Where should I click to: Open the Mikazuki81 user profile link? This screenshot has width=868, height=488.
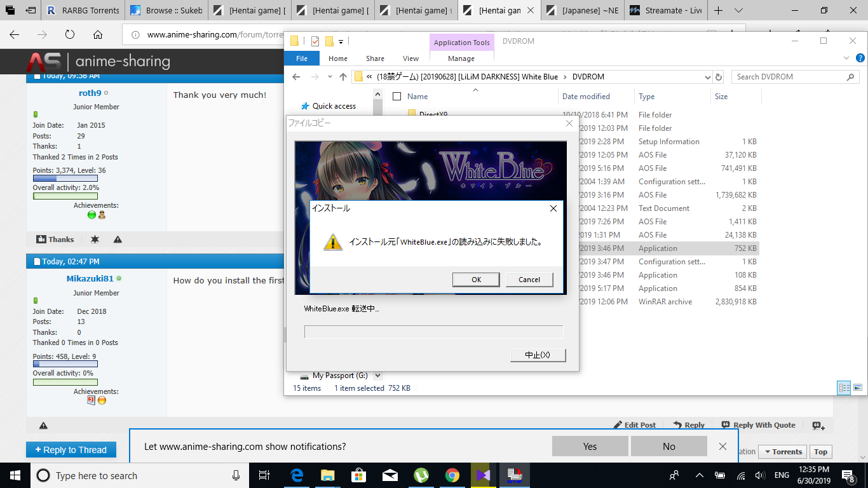[x=90, y=278]
